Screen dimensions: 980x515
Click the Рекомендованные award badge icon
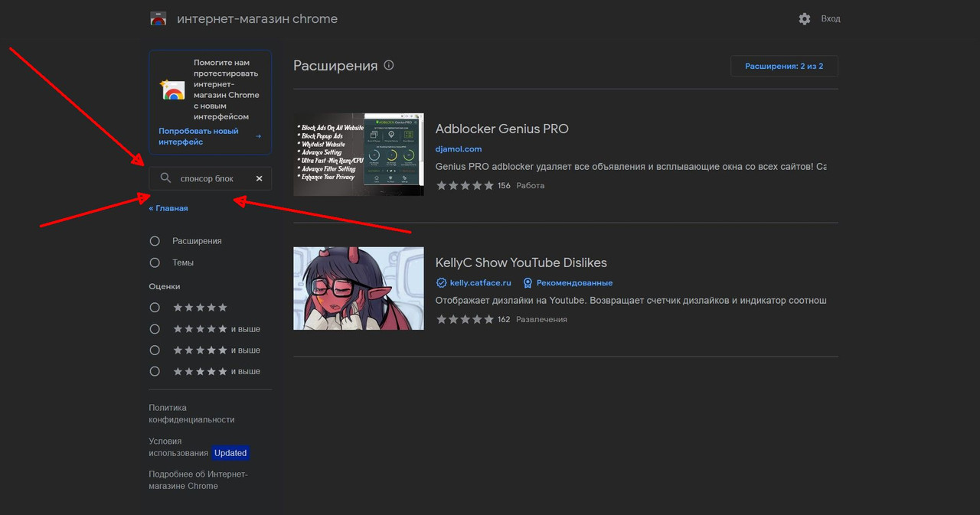(528, 282)
